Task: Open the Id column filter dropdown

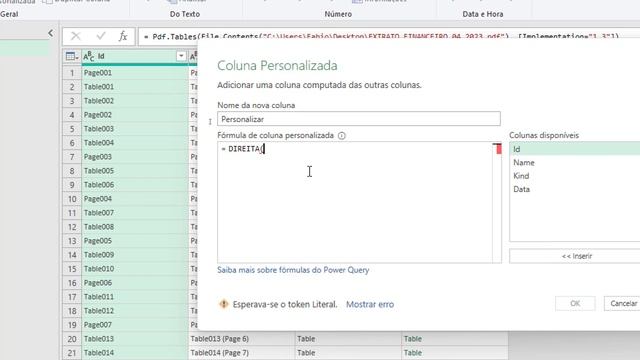Action: [181, 56]
